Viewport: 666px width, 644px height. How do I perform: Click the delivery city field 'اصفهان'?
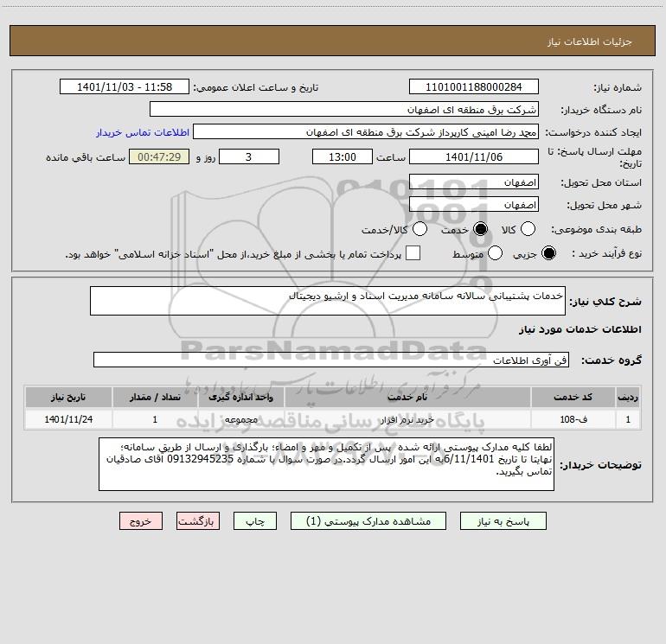(474, 205)
